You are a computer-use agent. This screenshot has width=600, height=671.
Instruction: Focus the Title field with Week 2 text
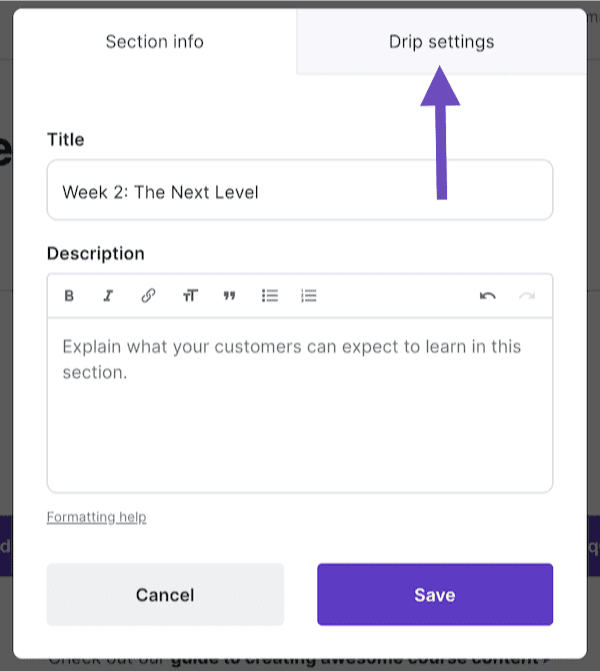(x=300, y=190)
